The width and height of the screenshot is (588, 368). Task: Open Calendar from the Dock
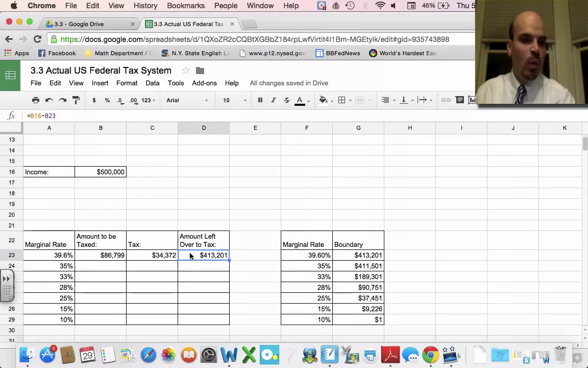tap(87, 355)
